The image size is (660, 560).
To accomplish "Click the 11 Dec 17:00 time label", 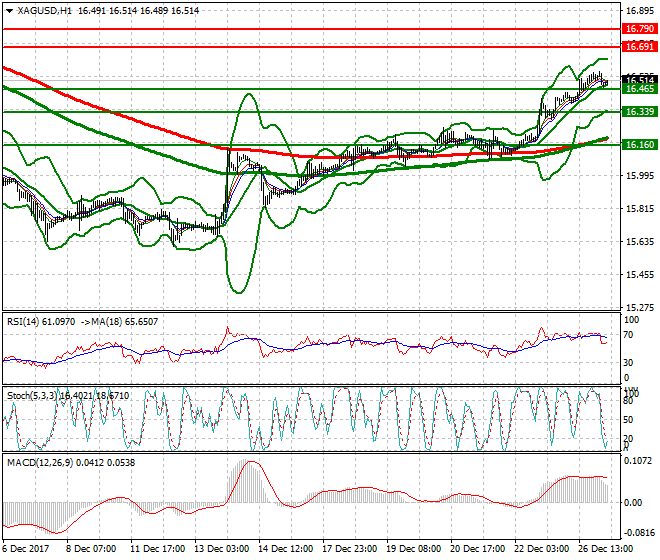I will [158, 549].
